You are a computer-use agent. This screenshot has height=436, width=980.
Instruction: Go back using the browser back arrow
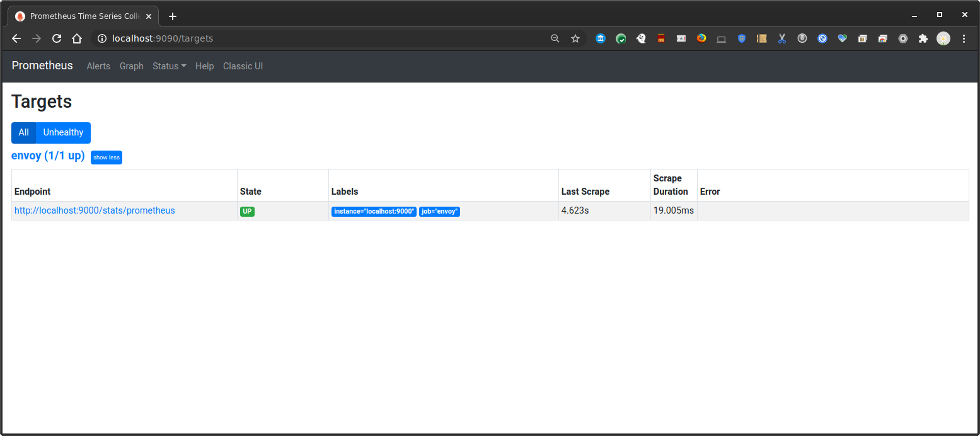point(16,38)
